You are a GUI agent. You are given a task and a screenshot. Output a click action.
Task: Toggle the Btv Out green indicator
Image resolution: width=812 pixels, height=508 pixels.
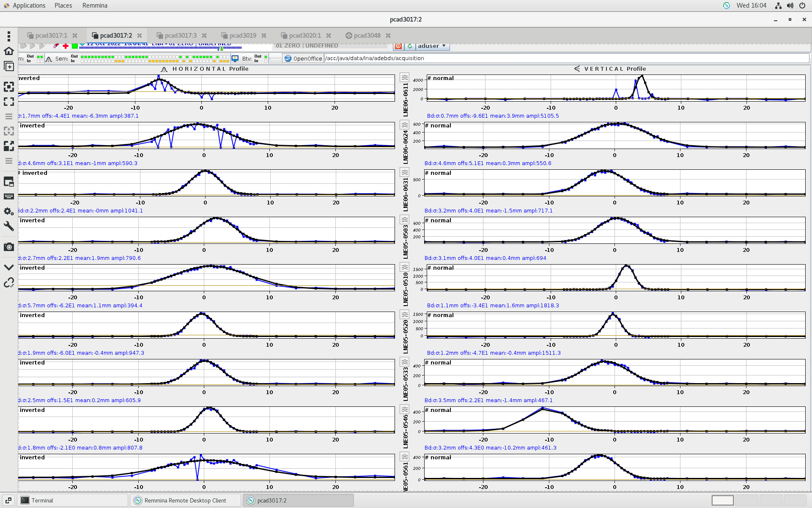[x=266, y=56]
